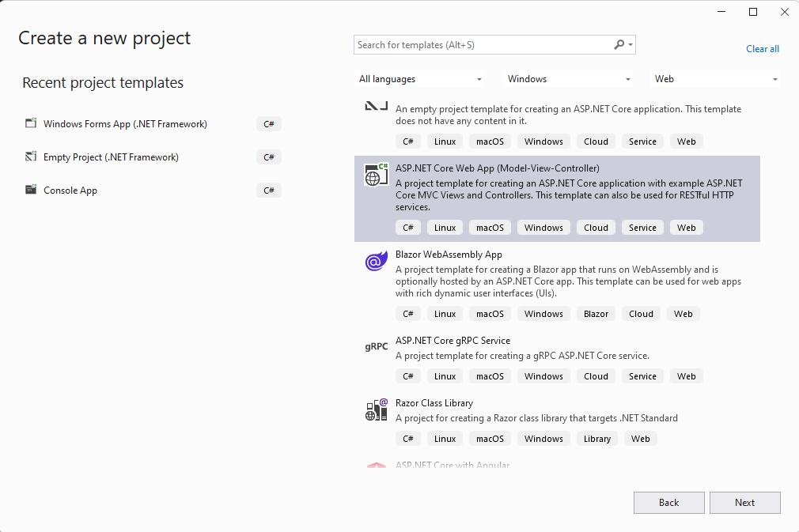The image size is (799, 532).
Task: Select ASP.NET Core gRPC Service template title
Action: coord(453,341)
